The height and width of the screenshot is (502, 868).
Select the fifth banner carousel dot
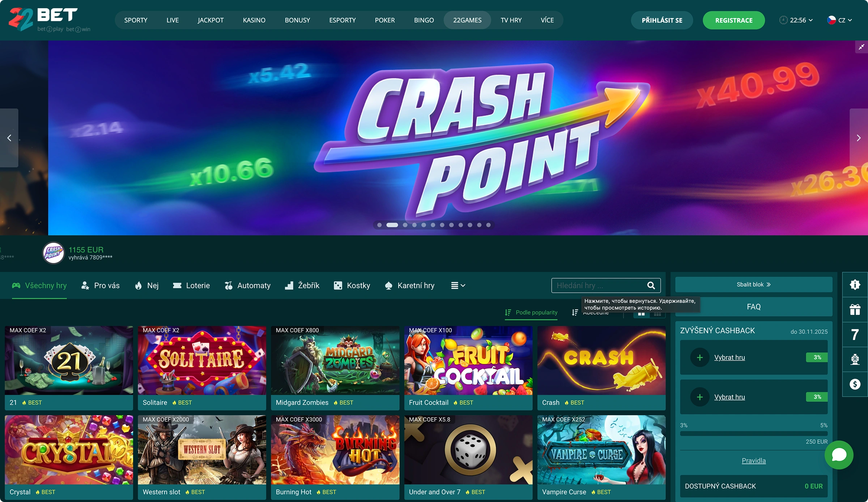tap(424, 225)
